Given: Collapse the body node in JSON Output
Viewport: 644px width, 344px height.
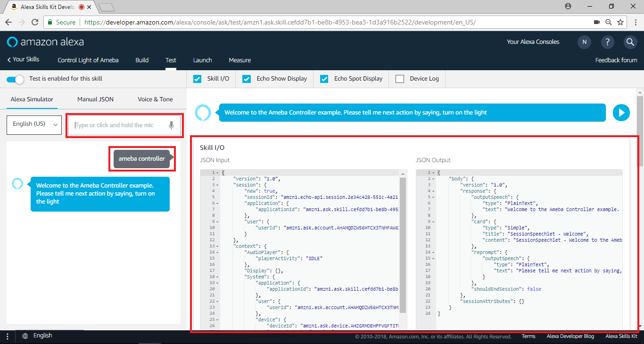Looking at the screenshot, I should (x=433, y=179).
